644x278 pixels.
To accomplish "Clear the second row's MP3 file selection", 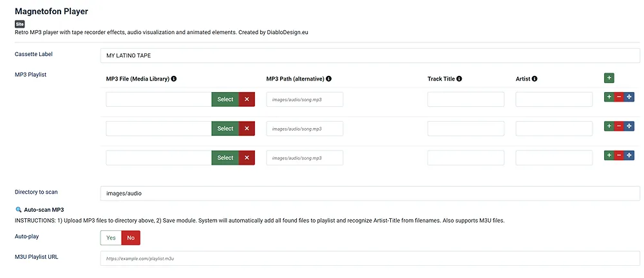I will [x=247, y=129].
